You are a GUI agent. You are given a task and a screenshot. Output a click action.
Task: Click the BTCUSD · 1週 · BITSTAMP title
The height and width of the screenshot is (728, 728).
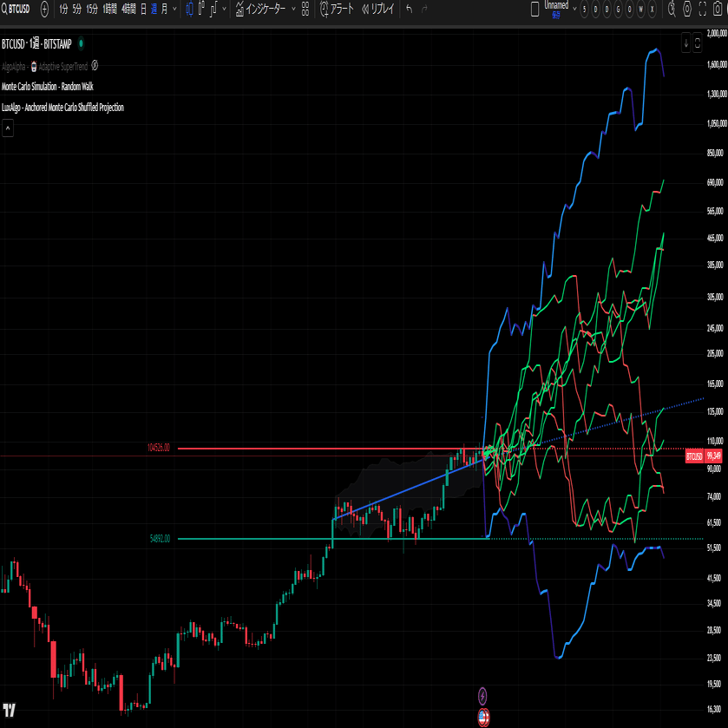(x=36, y=44)
